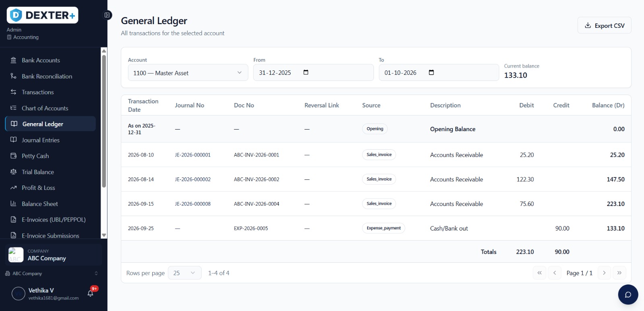Viewport: 644px width, 311px height.
Task: Click the Totals debit value 223.10
Action: [x=525, y=252]
